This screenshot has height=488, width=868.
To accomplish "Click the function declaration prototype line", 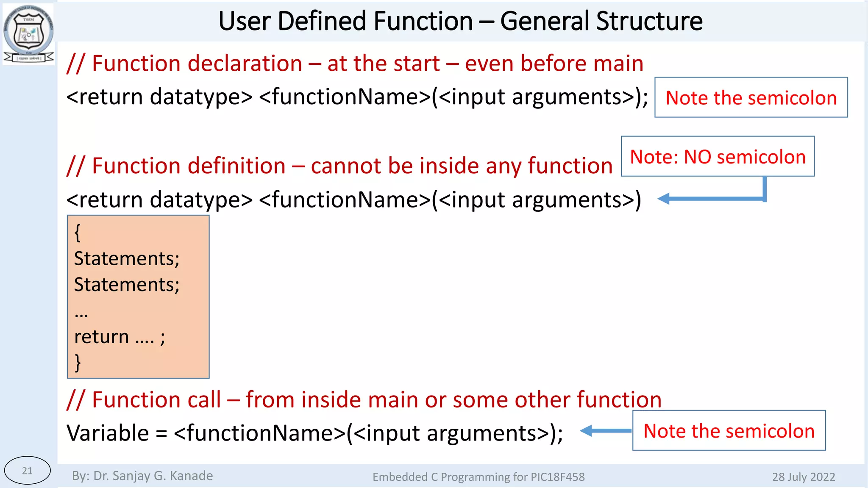I will point(357,97).
